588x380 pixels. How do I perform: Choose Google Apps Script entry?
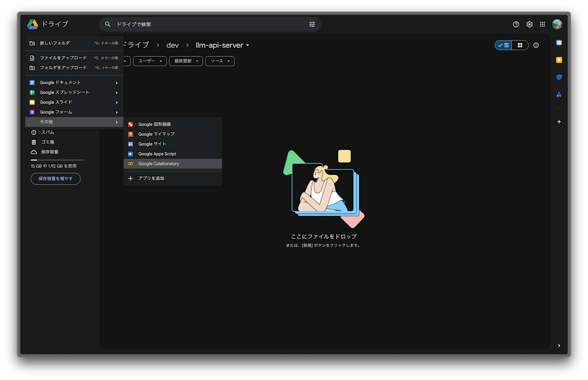pos(173,154)
